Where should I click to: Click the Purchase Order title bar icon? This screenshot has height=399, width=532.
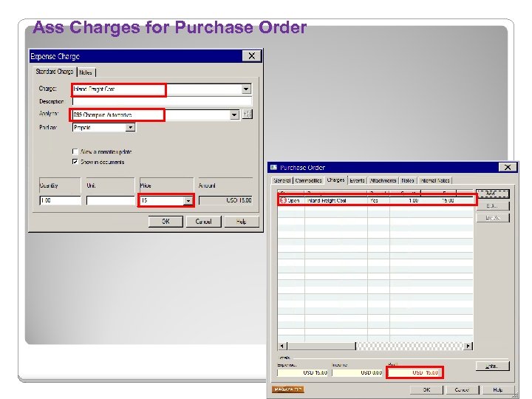(x=273, y=167)
